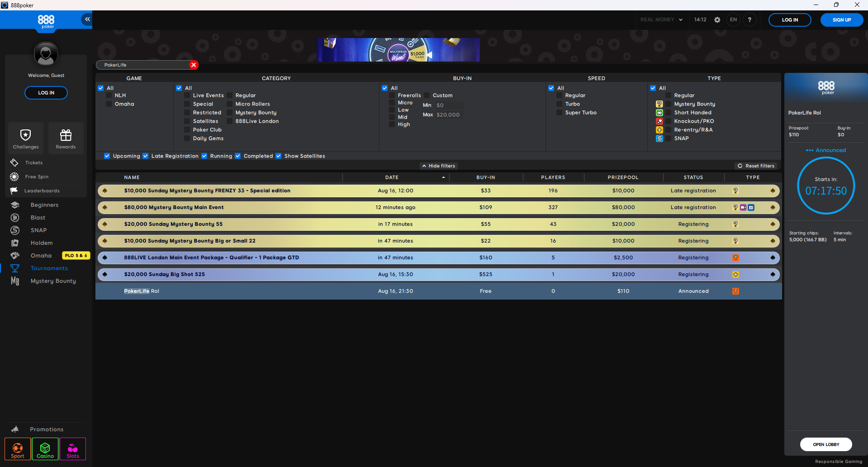Enable the Super Turbo speed checkbox

pos(559,113)
